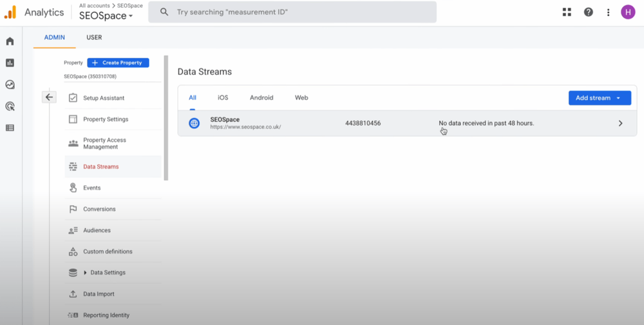This screenshot has height=325, width=644.
Task: Open the Configure table icon in left rail
Action: (10, 128)
